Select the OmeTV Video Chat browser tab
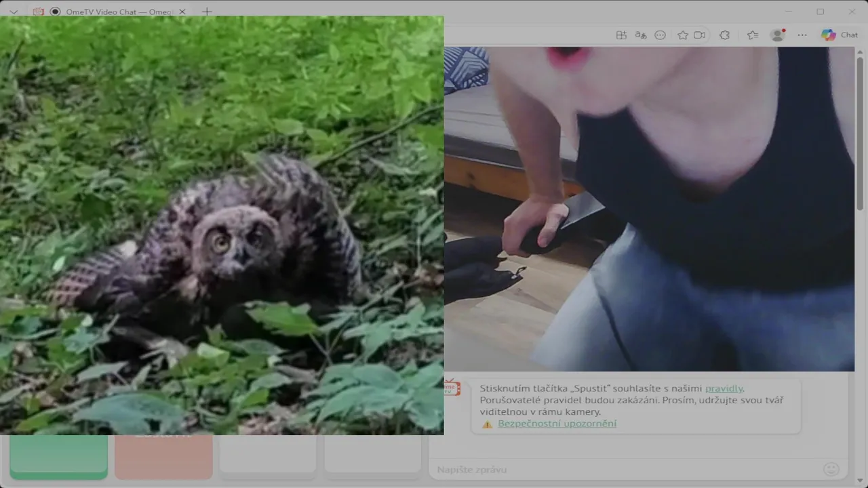The width and height of the screenshot is (868, 488). pyautogui.click(x=112, y=12)
